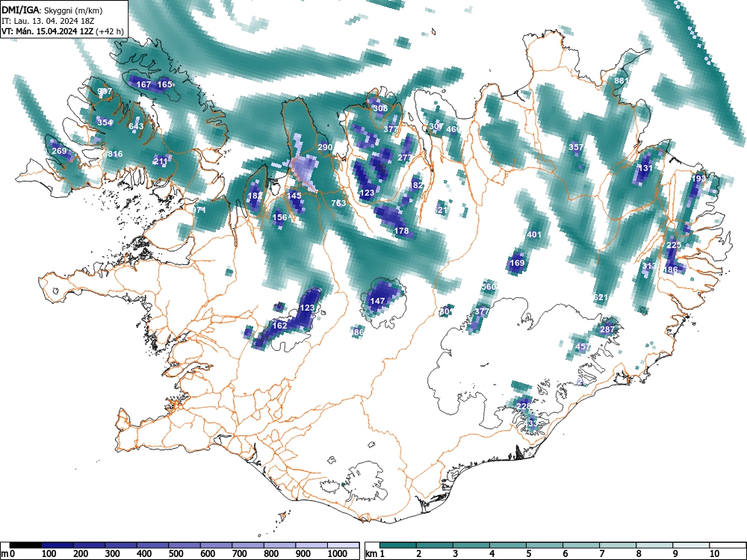
Task: Click the visibility value '560' on the map
Action: pos(489,286)
